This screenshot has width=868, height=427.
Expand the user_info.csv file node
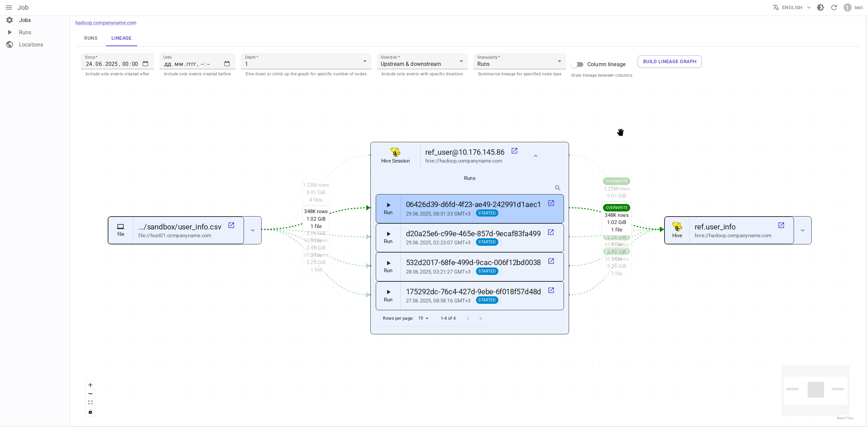tap(252, 230)
